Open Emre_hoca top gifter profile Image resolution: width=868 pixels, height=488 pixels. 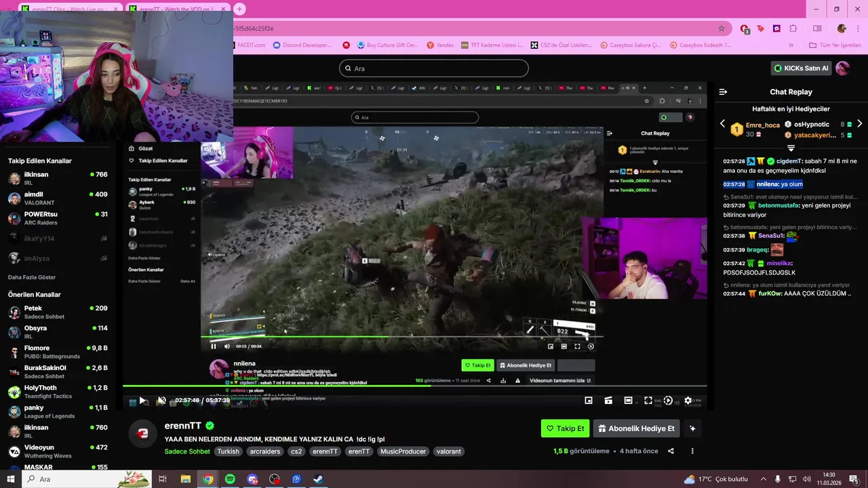pyautogui.click(x=762, y=125)
